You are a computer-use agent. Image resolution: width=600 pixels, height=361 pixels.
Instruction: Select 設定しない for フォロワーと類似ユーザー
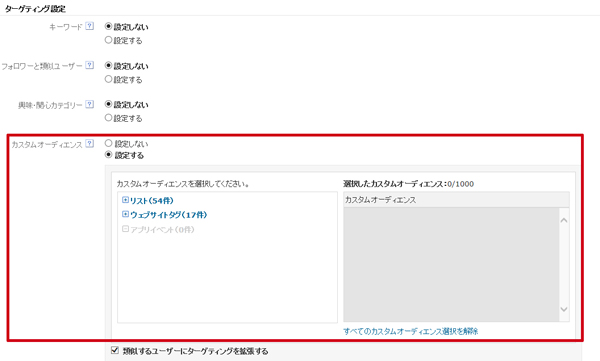pos(108,65)
